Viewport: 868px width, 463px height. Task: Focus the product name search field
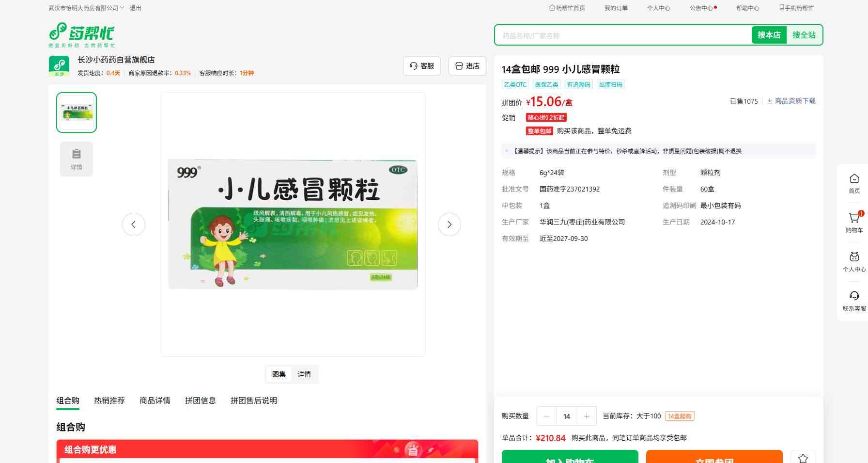coord(622,35)
